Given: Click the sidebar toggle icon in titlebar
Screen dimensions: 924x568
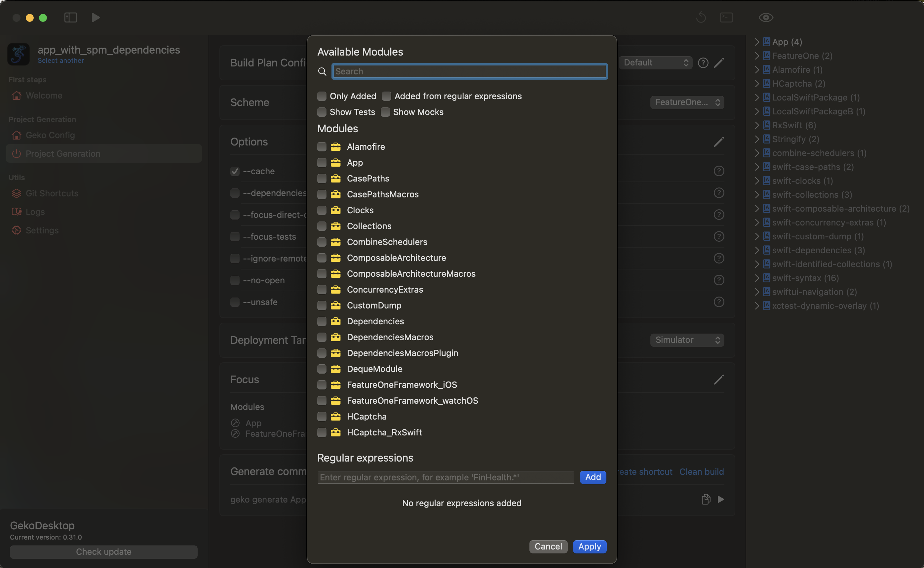Looking at the screenshot, I should [x=71, y=18].
